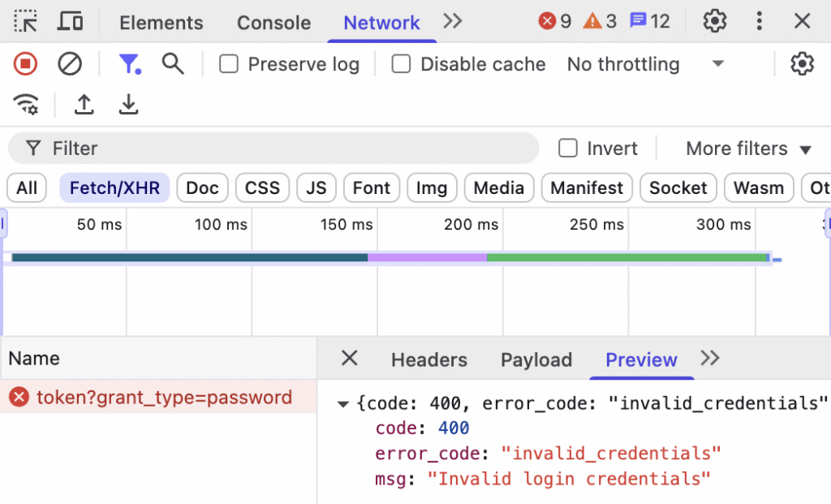Collapse the JSON response object triangle
831x504 pixels.
[x=342, y=403]
